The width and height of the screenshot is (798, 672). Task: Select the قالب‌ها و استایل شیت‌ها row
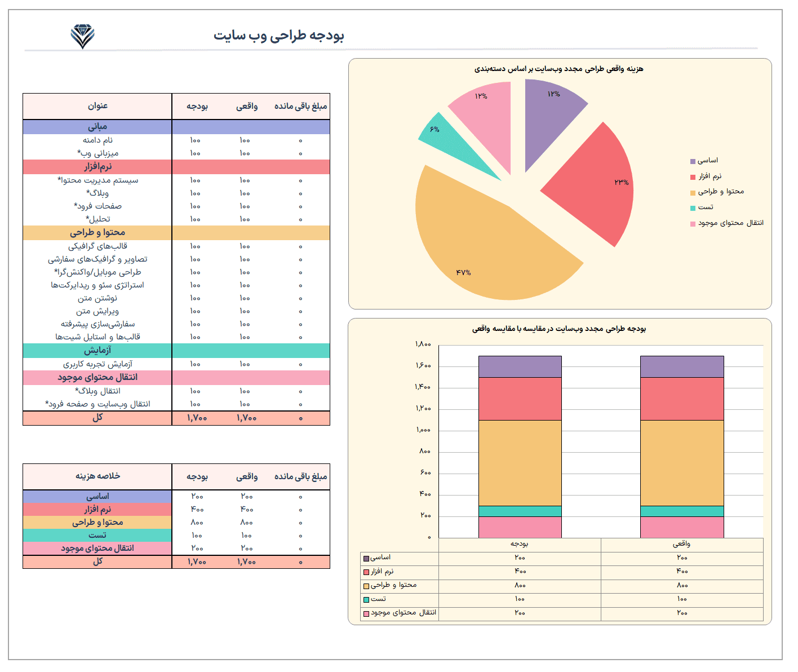tap(176, 337)
